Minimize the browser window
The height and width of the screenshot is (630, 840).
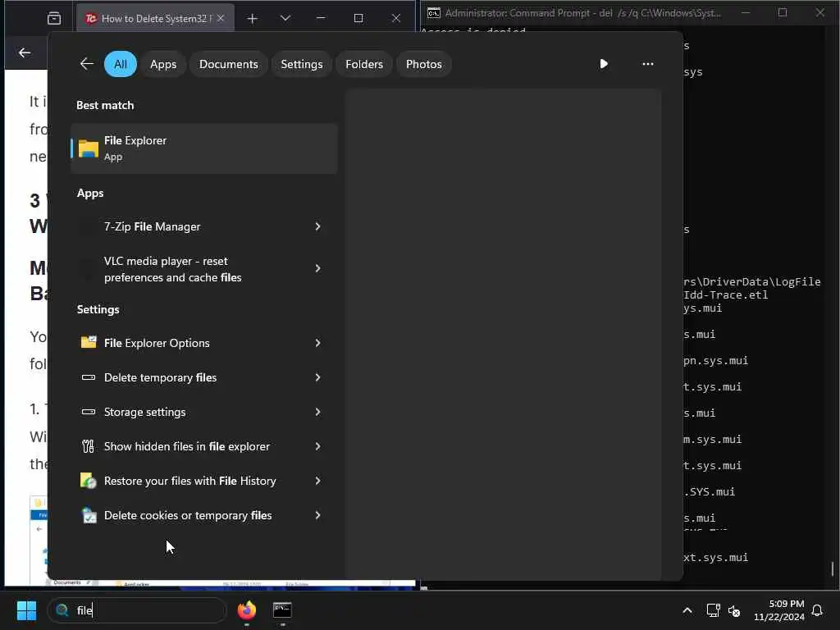click(321, 18)
